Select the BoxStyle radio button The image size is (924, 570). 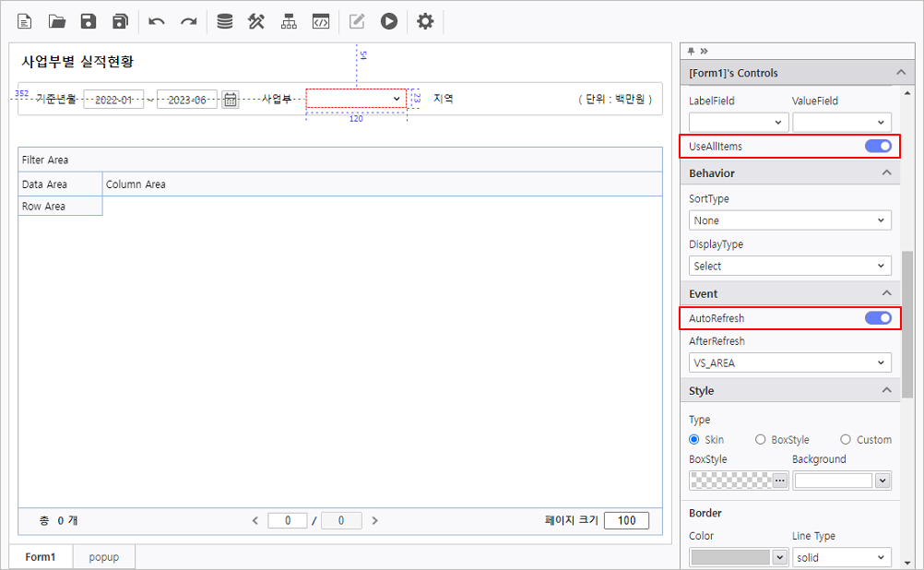click(x=761, y=440)
